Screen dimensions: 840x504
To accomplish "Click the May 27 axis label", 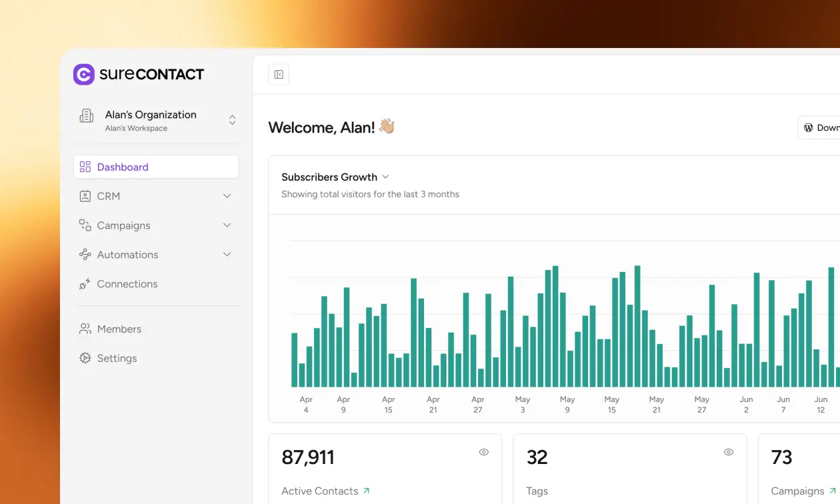I will coord(701,405).
